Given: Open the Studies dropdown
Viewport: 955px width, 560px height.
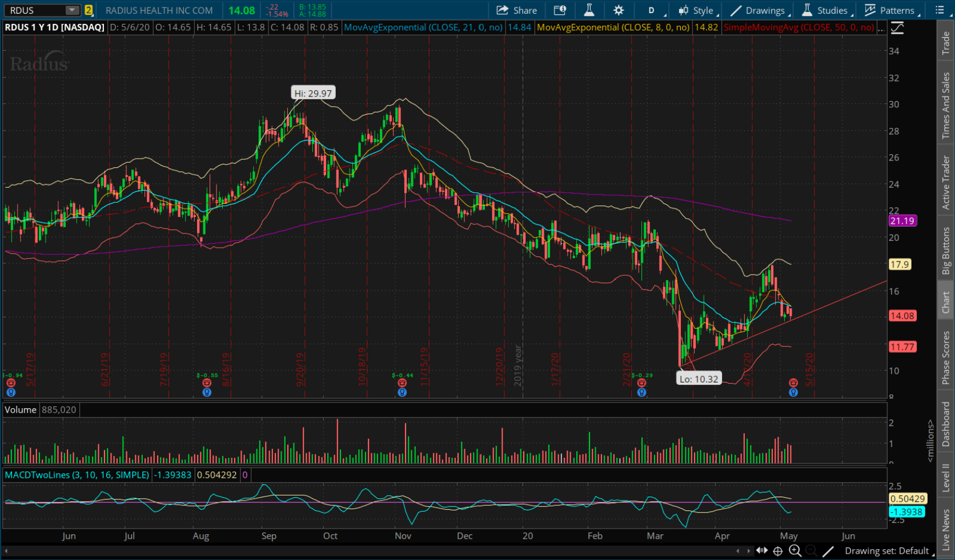Looking at the screenshot, I should coord(827,10).
